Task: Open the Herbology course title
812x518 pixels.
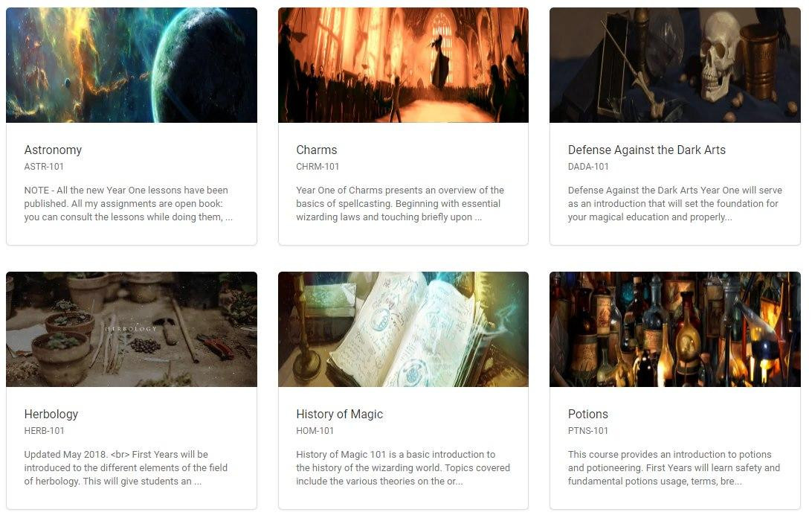Action: (x=51, y=414)
